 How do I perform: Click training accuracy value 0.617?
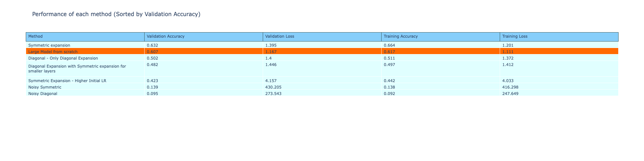point(389,52)
